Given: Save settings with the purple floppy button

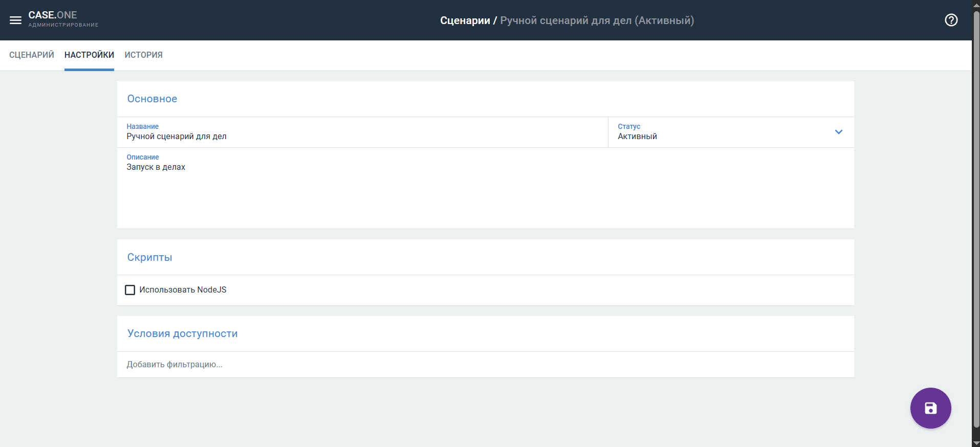Looking at the screenshot, I should (x=930, y=408).
